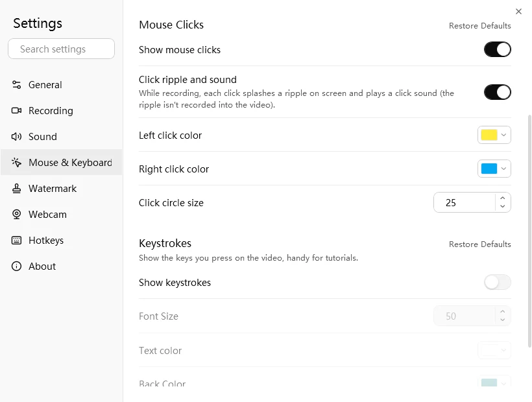Click the Click circle size value field
532x402 pixels.
464,203
